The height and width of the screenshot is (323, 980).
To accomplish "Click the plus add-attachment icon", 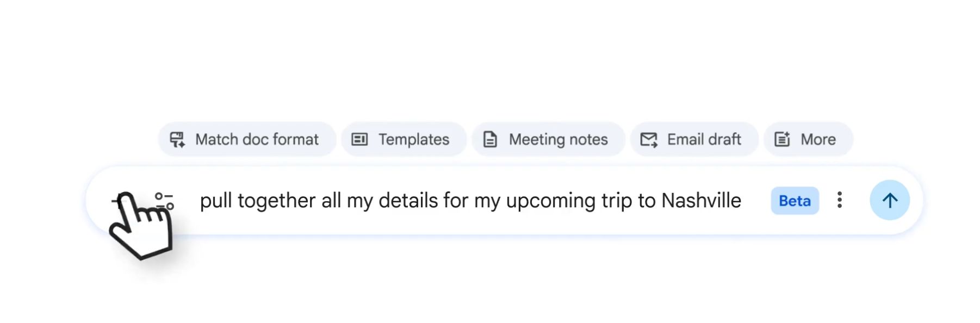I will (x=116, y=201).
